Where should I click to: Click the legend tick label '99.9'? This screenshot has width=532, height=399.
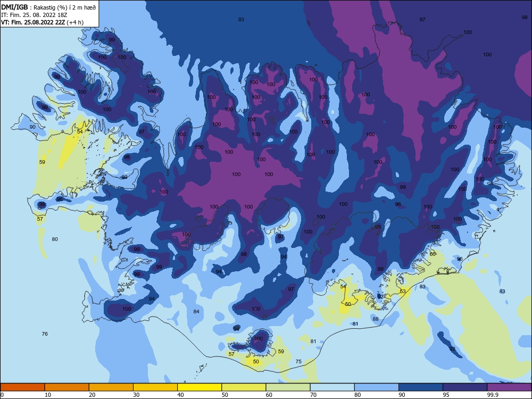click(x=492, y=395)
